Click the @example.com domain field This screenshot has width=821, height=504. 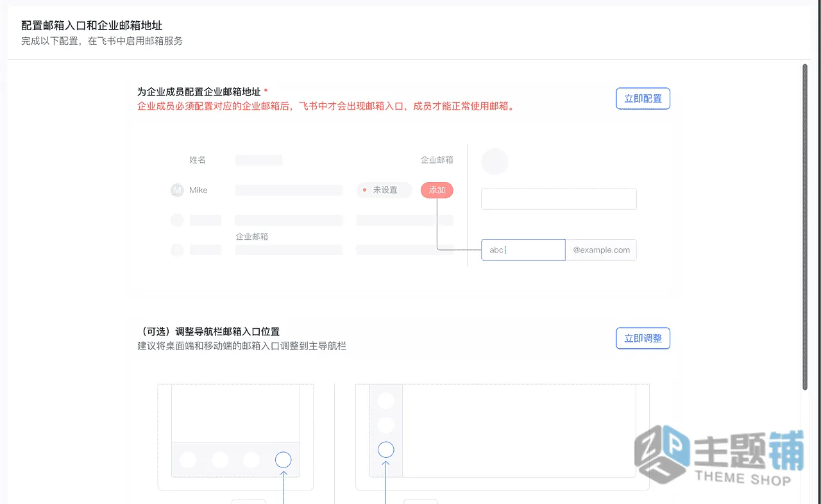(601, 250)
